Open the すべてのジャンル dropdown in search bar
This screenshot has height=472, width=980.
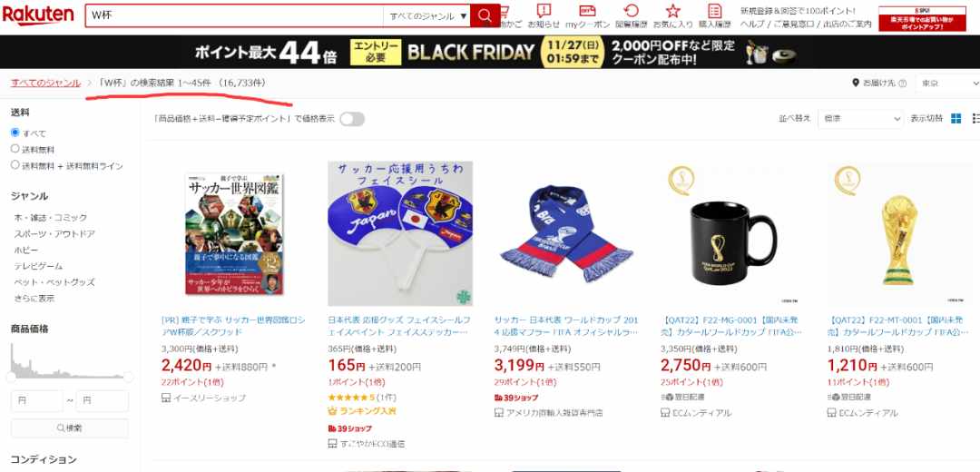click(x=427, y=15)
